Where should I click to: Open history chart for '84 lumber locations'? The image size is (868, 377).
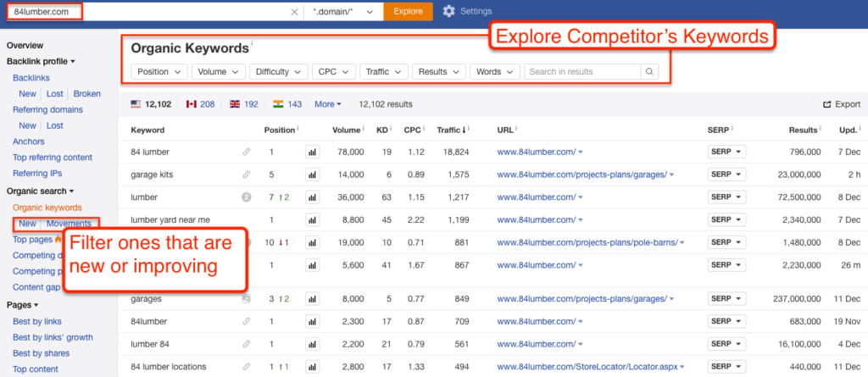point(312,367)
